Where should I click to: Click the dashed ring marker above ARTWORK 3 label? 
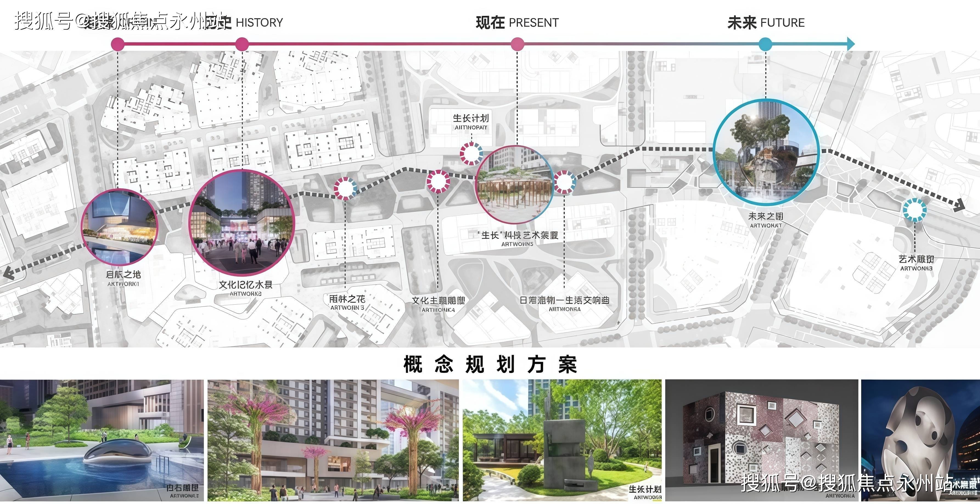[x=345, y=188]
